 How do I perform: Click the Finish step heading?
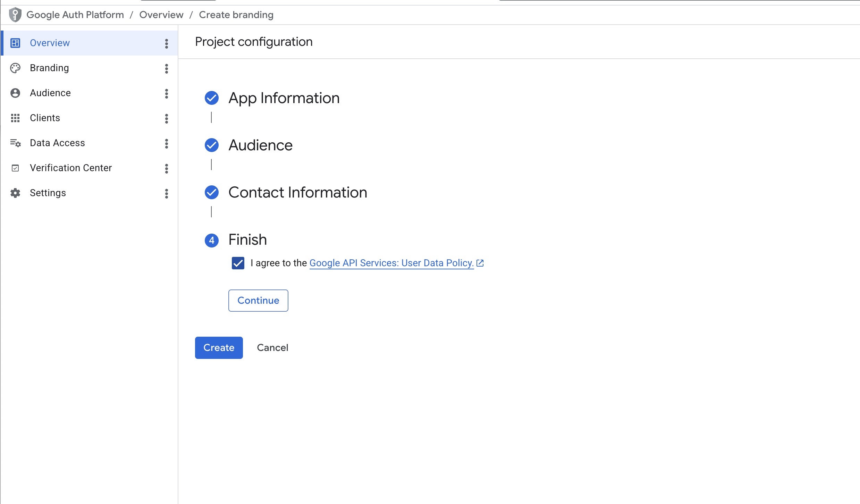point(248,240)
